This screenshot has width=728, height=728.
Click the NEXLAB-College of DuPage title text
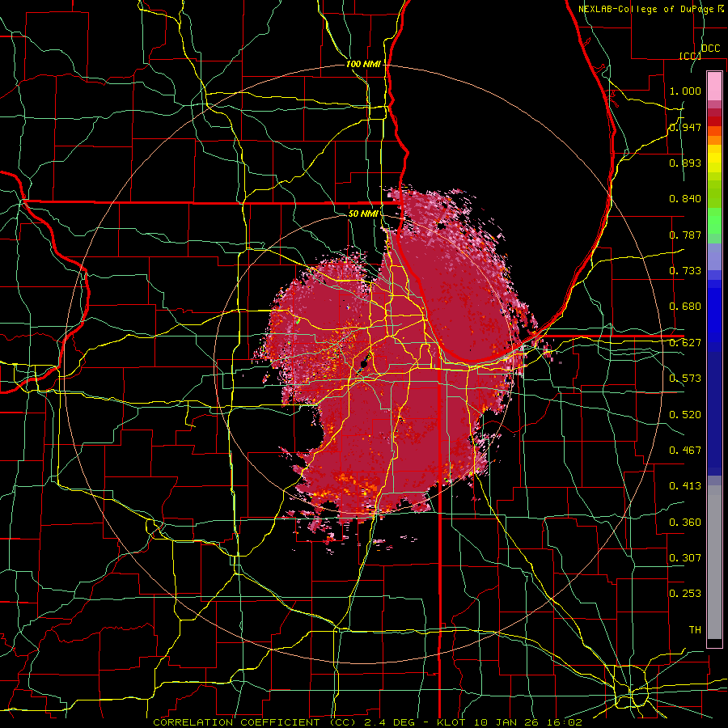coord(645,9)
